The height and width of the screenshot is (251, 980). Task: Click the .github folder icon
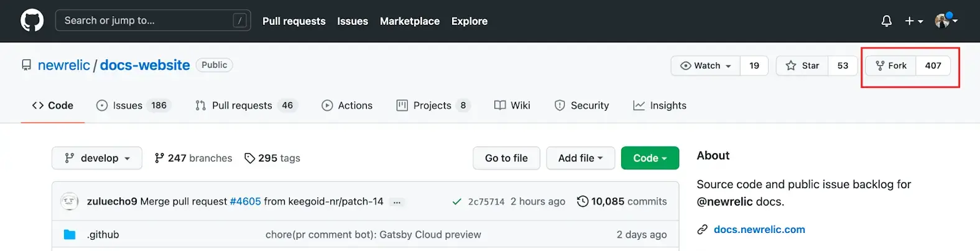click(x=70, y=235)
